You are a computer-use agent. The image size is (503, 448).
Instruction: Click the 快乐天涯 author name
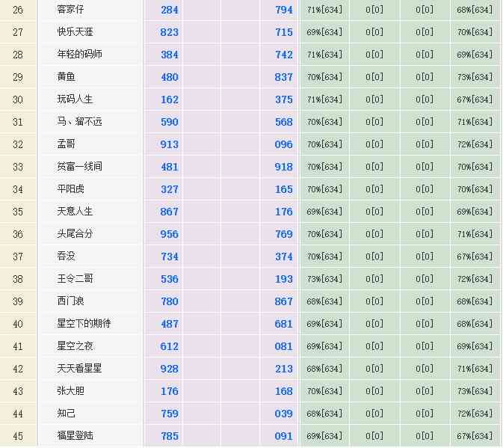coord(75,32)
